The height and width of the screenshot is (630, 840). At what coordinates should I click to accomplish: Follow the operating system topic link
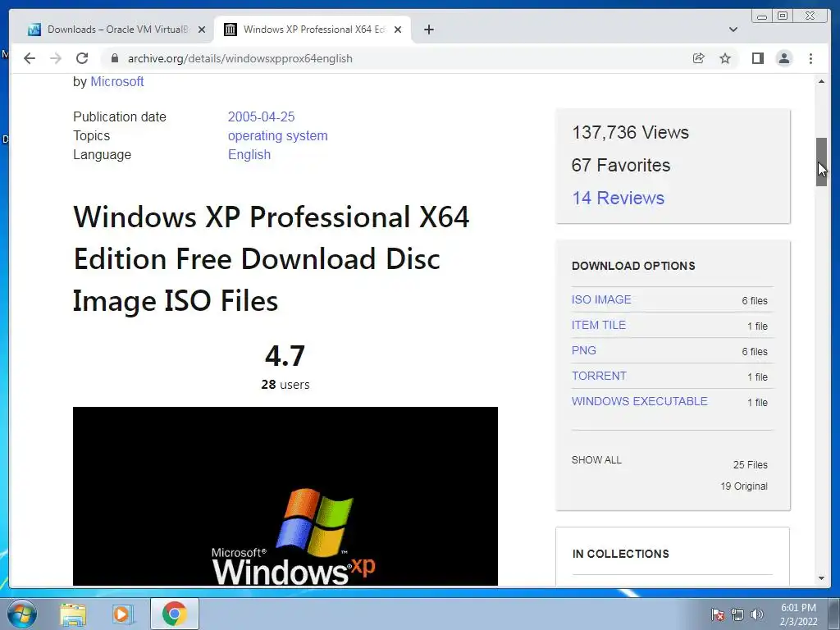tap(277, 135)
